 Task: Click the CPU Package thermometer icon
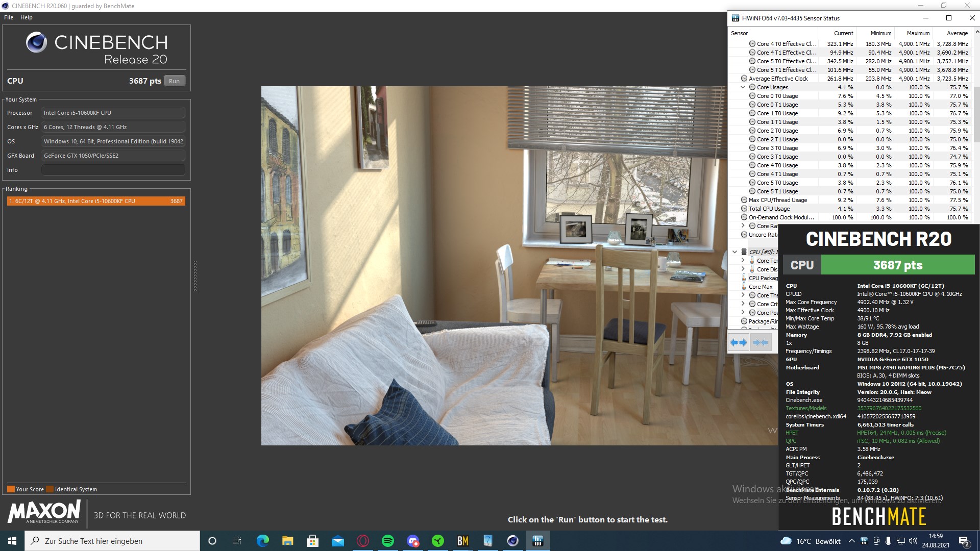(744, 278)
